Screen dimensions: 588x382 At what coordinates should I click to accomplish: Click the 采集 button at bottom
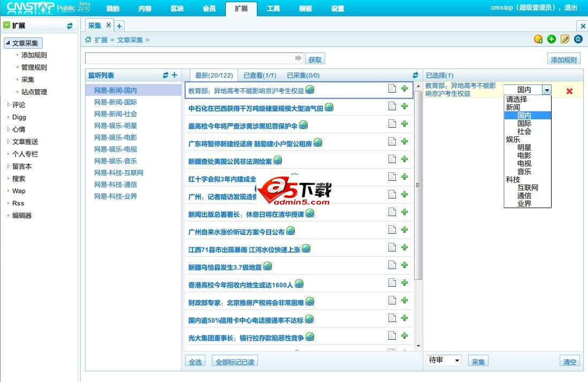point(478,362)
